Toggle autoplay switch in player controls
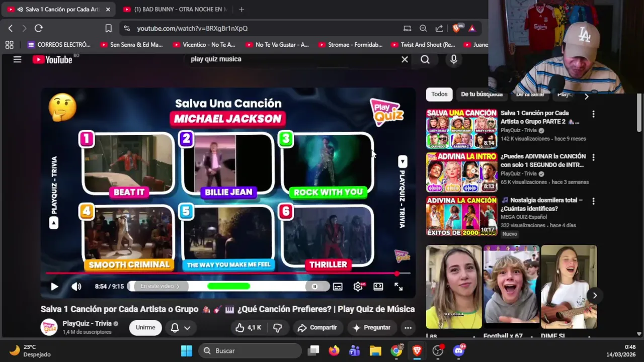Screen dimensions: 644x362 point(315,287)
